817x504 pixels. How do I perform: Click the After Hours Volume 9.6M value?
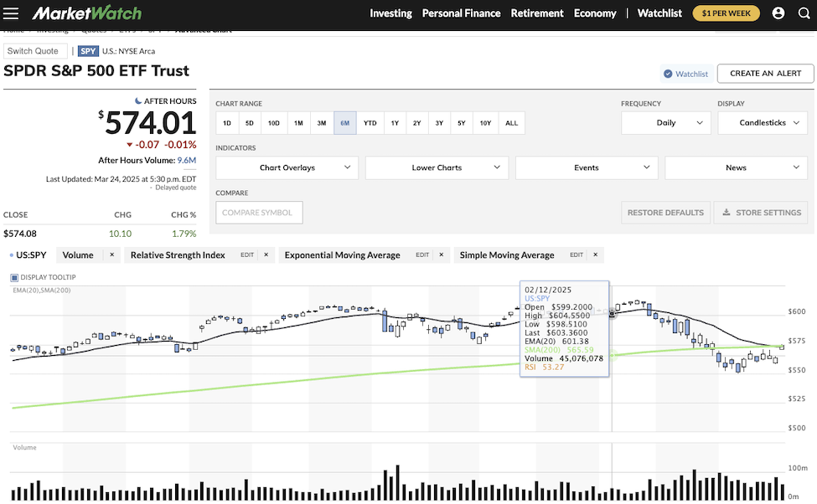(187, 161)
